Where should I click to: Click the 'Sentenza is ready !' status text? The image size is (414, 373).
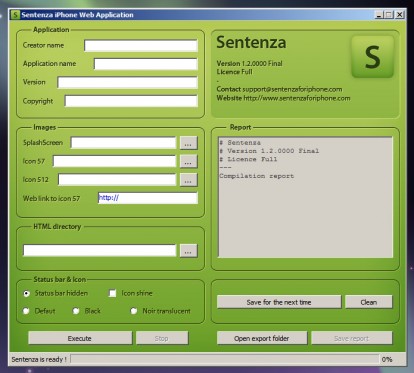point(39,359)
